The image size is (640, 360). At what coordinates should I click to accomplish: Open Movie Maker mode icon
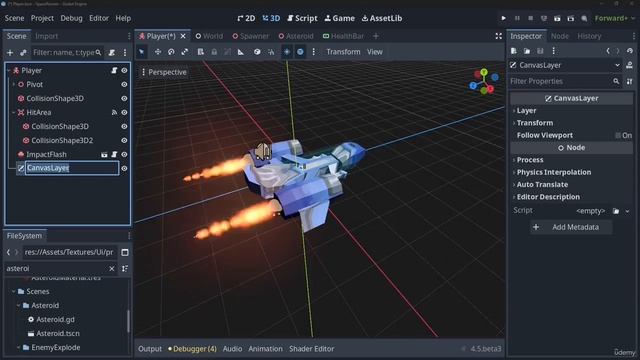coord(584,18)
